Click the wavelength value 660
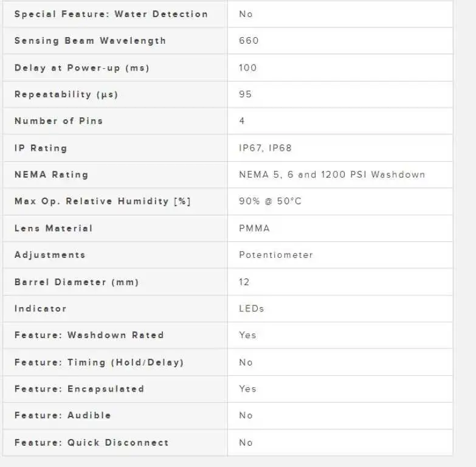 click(x=249, y=41)
